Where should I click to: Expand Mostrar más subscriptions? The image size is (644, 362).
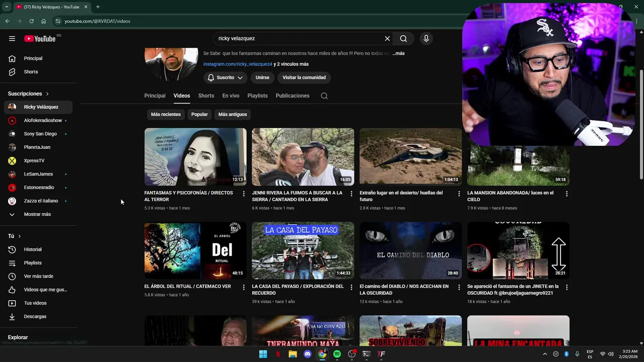click(x=38, y=214)
